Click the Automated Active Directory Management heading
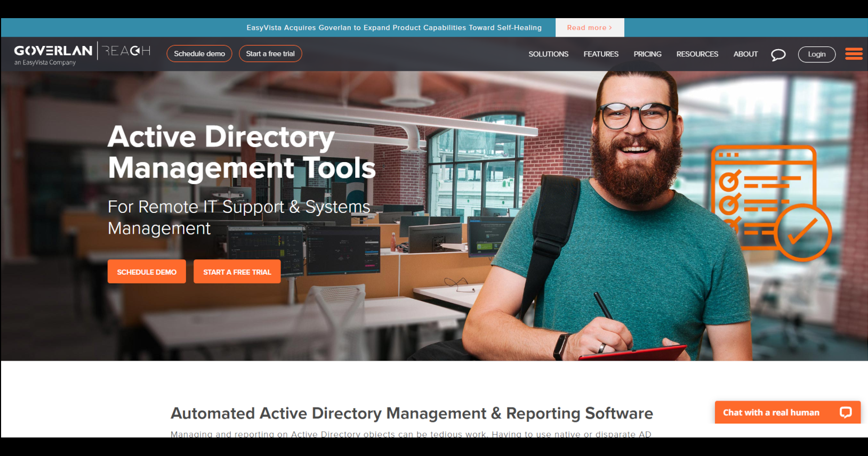The image size is (868, 456). (x=412, y=413)
